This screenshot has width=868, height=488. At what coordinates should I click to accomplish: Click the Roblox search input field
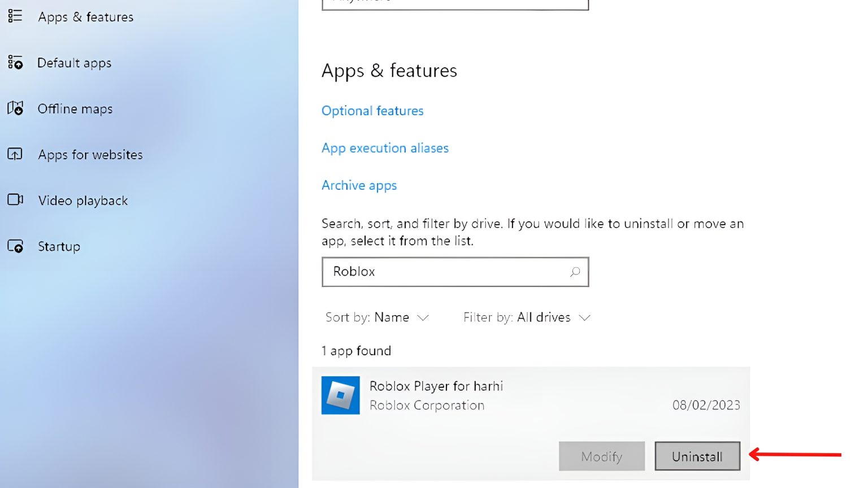click(455, 272)
